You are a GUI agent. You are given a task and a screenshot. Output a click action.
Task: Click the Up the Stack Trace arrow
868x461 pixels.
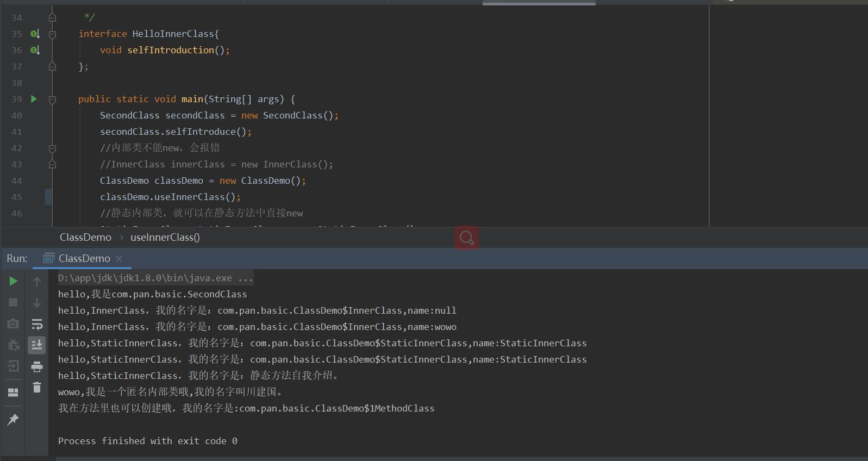[37, 281]
